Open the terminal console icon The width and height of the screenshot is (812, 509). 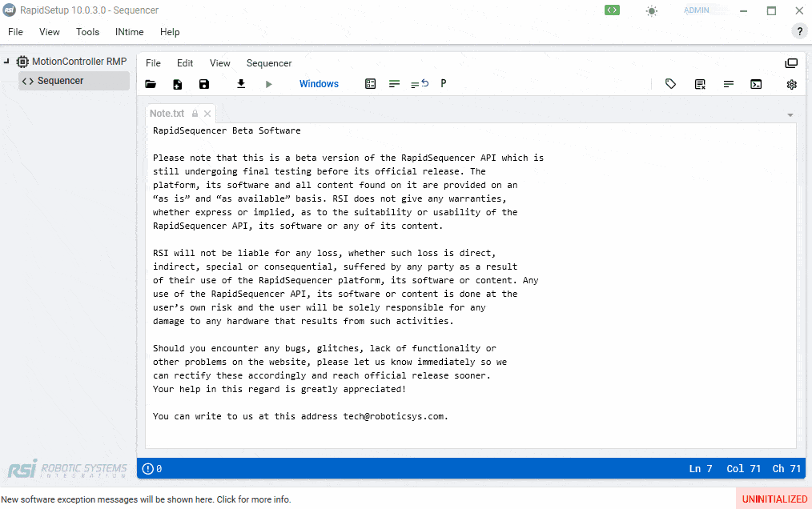[x=756, y=84]
